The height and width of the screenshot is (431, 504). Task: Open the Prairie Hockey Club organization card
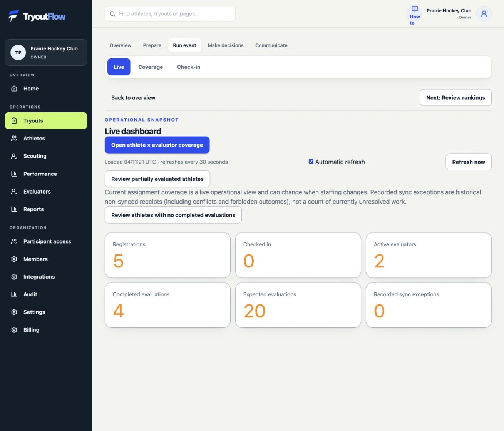click(46, 53)
